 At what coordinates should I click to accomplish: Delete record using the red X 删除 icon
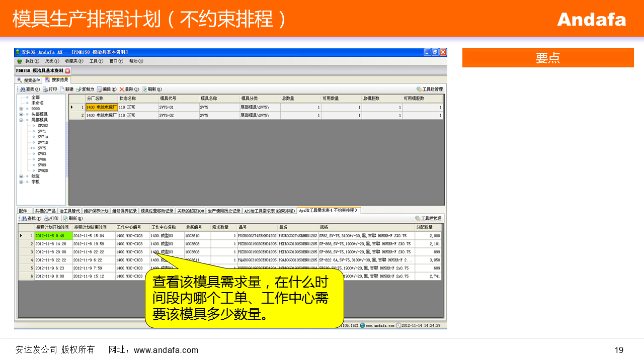[122, 89]
